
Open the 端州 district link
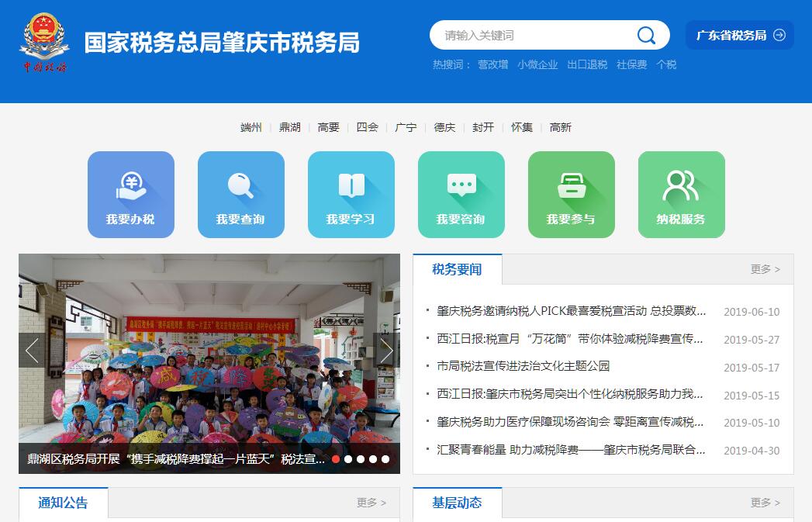pos(251,127)
